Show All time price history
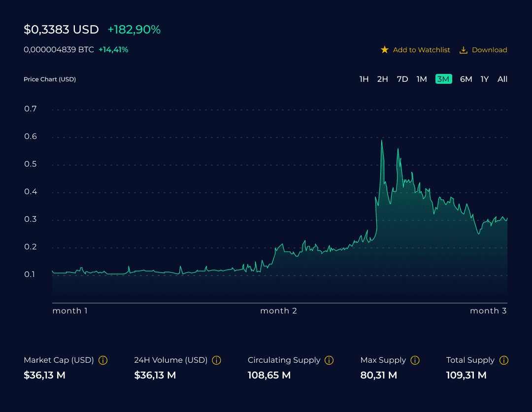Viewport: 532px width, 412px height. pos(502,79)
